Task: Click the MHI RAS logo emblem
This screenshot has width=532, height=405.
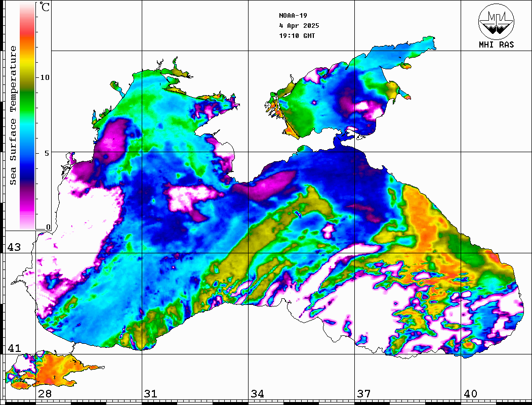Action: click(496, 21)
